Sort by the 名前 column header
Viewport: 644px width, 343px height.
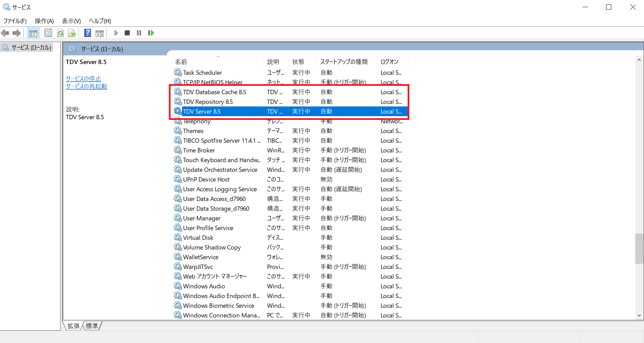218,62
